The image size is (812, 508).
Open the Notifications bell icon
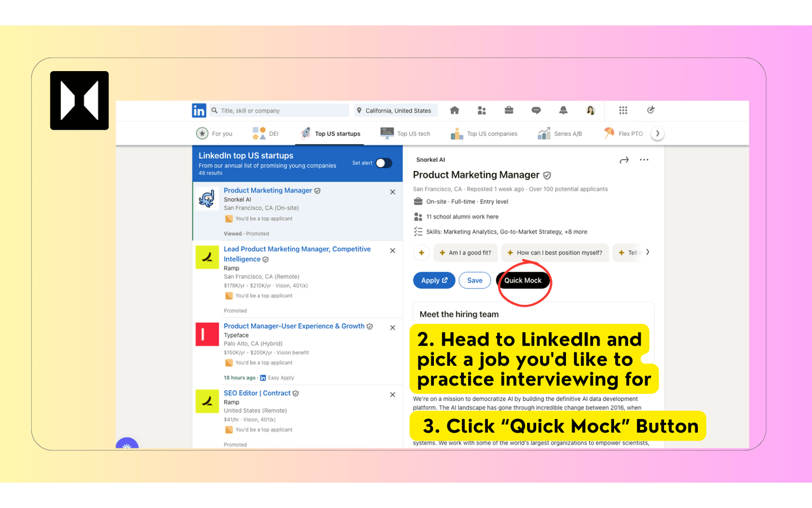click(563, 110)
